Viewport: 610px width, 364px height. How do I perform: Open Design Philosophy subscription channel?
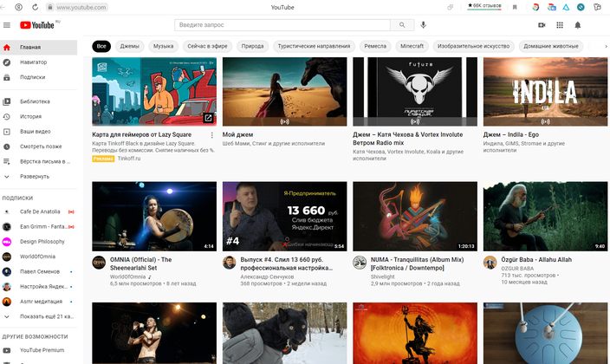38,242
